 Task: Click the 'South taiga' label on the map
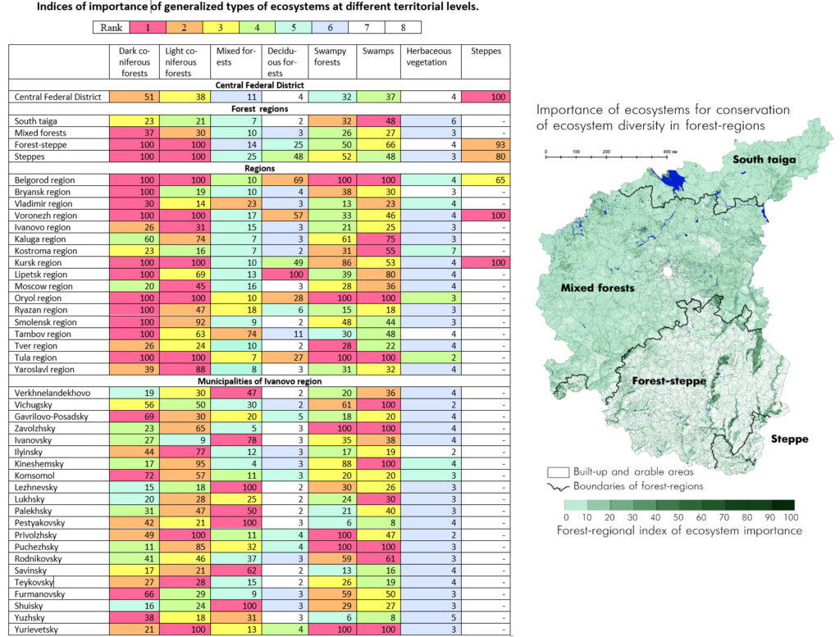click(x=764, y=160)
